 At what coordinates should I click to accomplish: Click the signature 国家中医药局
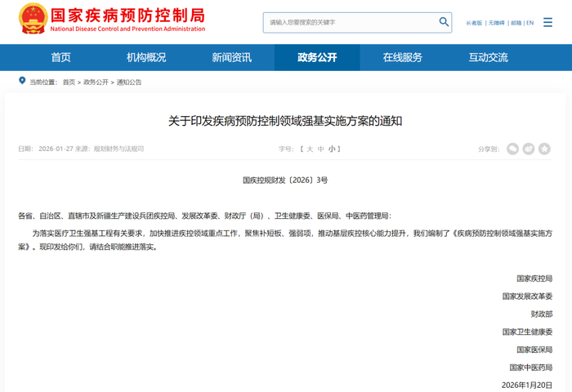pos(531,367)
